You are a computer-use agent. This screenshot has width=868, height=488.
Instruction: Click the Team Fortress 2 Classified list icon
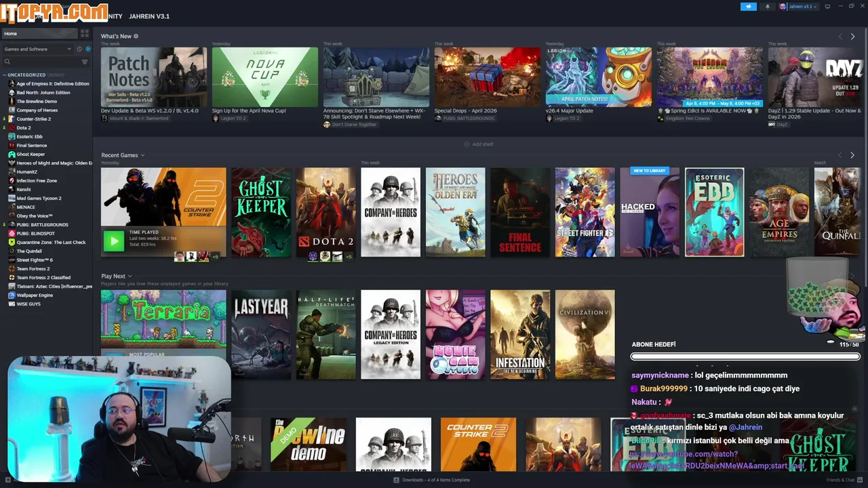[x=12, y=277]
